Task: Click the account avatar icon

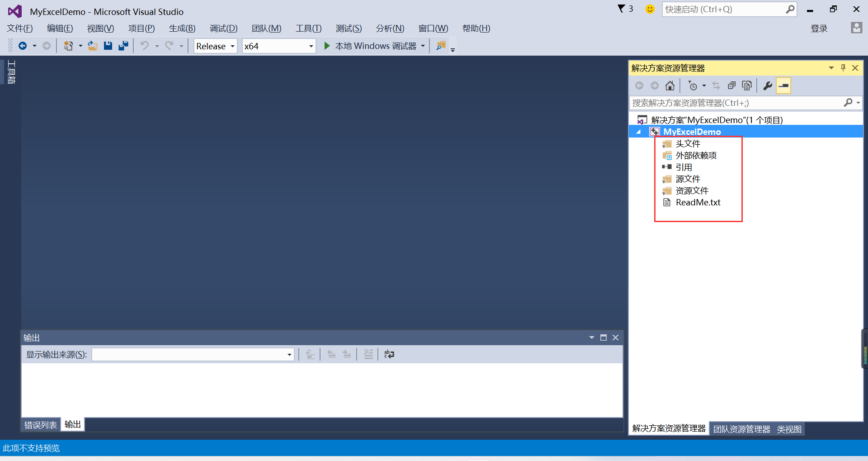Action: [x=856, y=28]
